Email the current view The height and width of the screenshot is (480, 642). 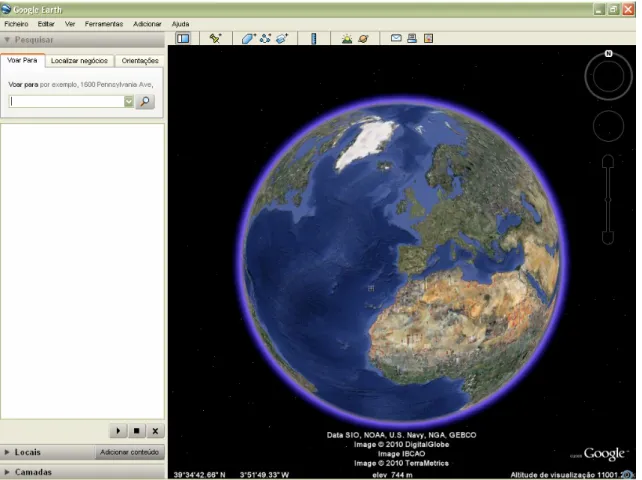[x=396, y=38]
